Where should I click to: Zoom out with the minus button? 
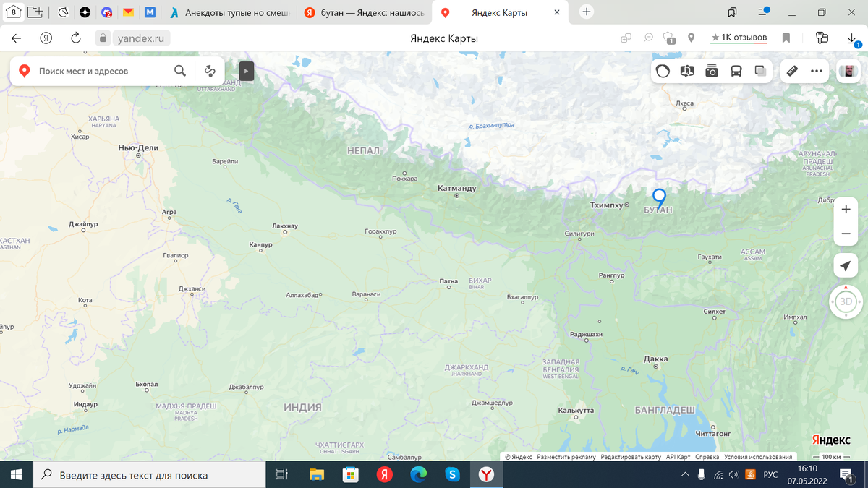point(846,234)
